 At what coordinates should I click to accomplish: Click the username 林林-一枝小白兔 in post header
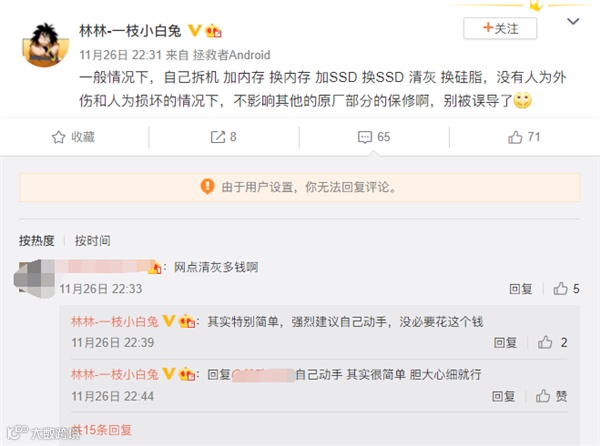130,31
